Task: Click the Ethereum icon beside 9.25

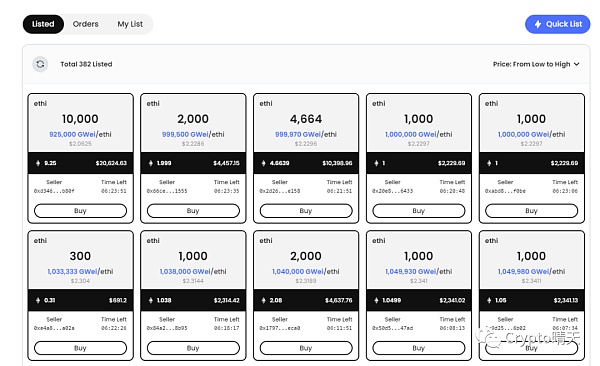Action: (x=38, y=163)
